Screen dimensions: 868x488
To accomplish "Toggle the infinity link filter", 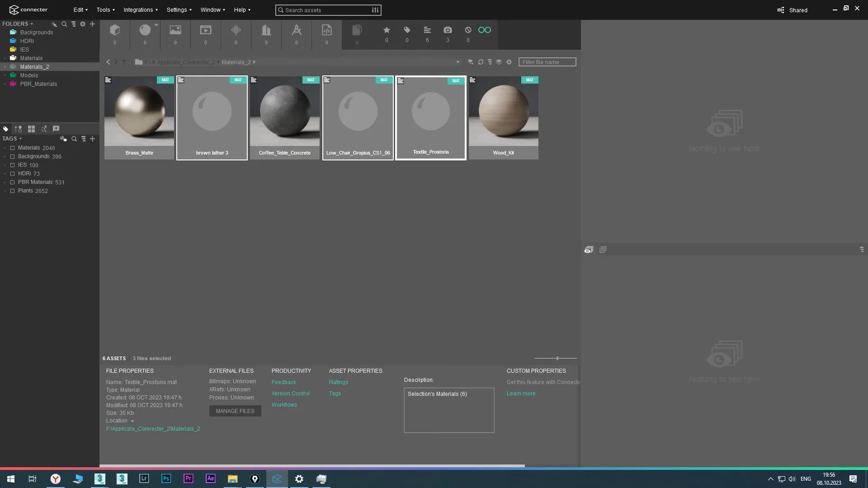I will point(484,30).
